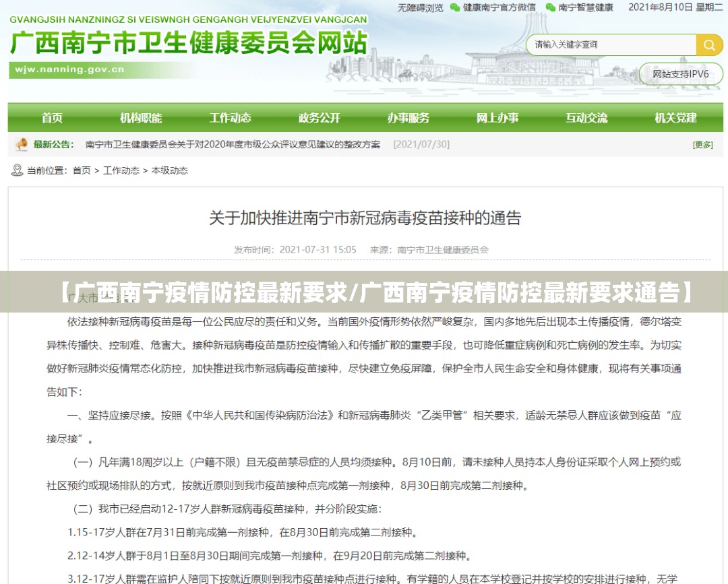Screen dimensions: 728x584
Task: Click the loudspeaker icon beside 最新公告
Action: click(22, 144)
